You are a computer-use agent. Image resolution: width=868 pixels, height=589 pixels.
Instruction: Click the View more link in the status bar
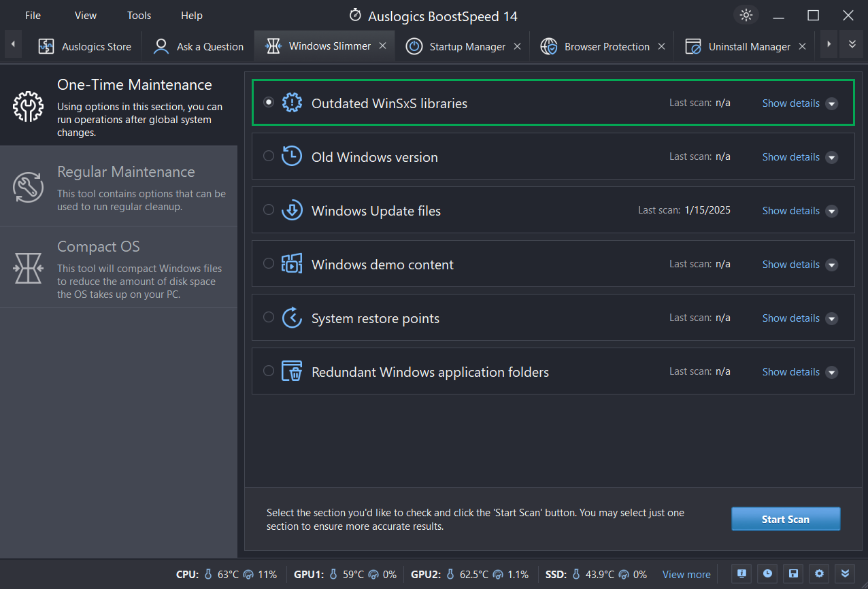click(x=686, y=574)
